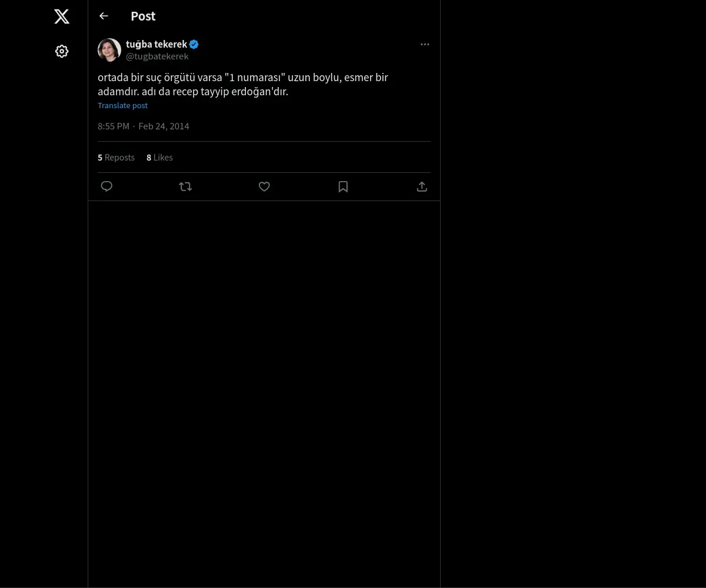Repost this post with the repost icon

pos(185,186)
